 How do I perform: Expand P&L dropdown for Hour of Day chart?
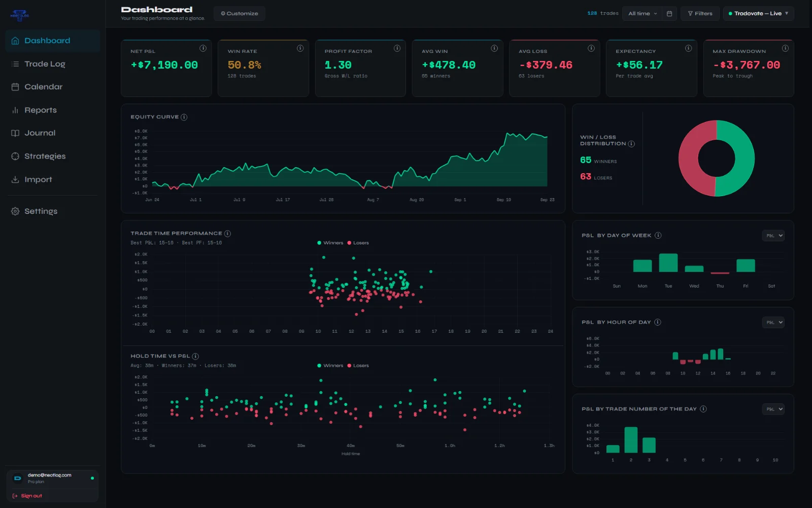pos(773,323)
